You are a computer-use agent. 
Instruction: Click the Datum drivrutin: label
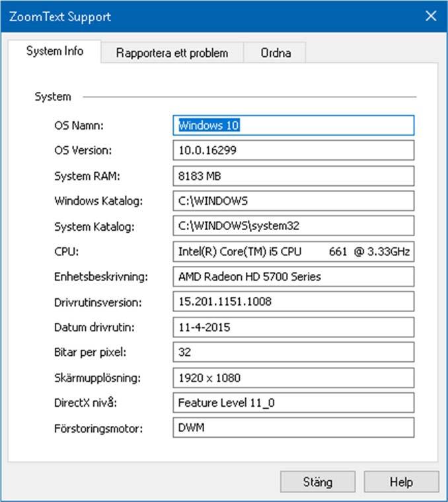point(94,327)
